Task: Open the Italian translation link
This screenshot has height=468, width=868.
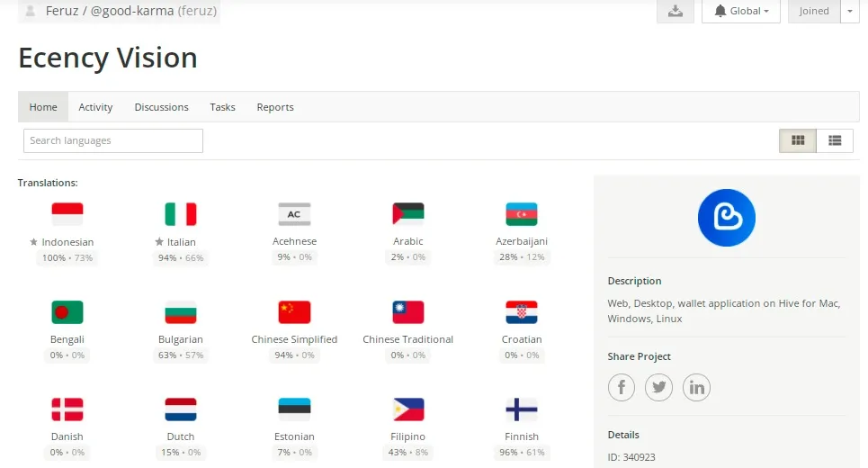Action: coord(182,242)
